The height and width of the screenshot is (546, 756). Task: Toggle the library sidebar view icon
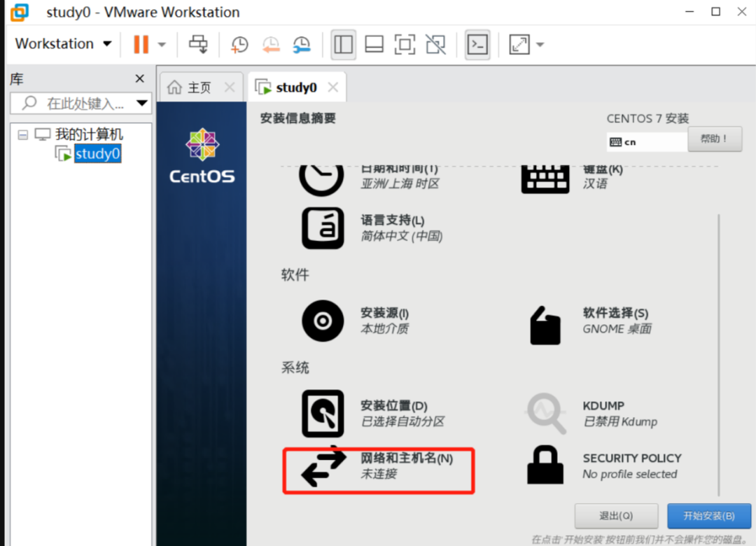pyautogui.click(x=343, y=44)
